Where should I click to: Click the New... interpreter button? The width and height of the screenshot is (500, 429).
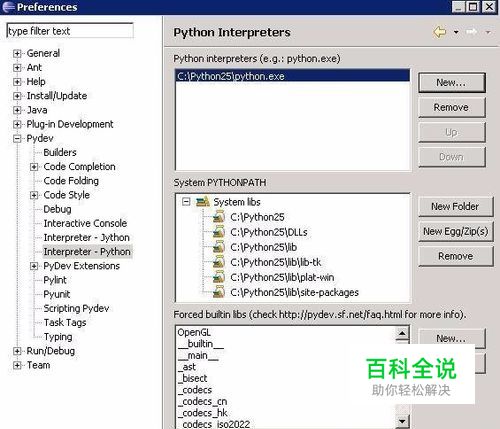point(452,83)
